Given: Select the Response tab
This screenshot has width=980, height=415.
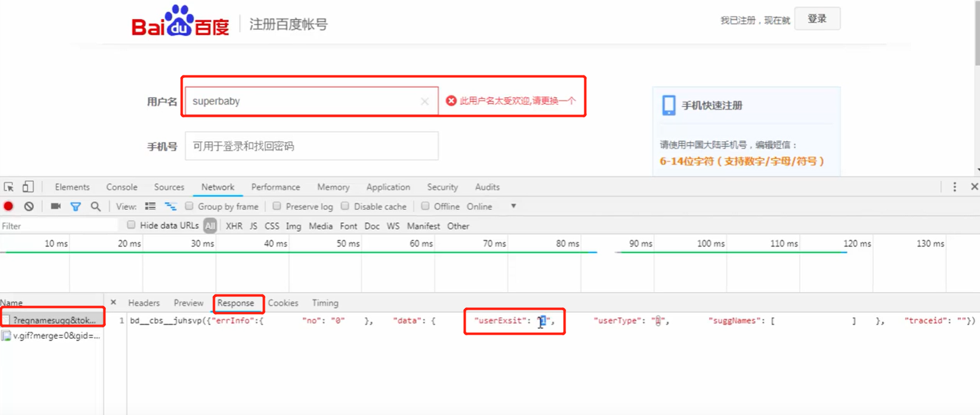Looking at the screenshot, I should (x=236, y=302).
